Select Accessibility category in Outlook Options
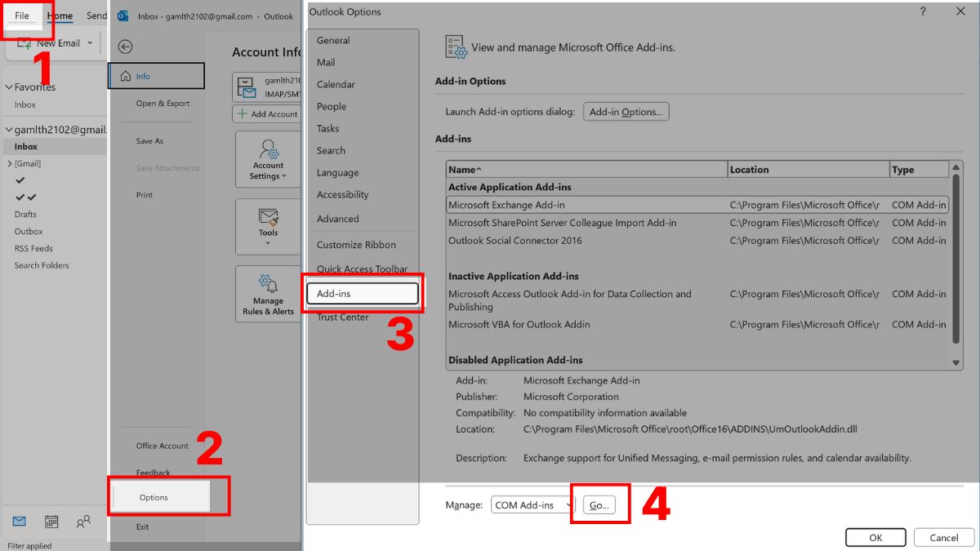Viewport: 980px width, 551px height. point(343,194)
